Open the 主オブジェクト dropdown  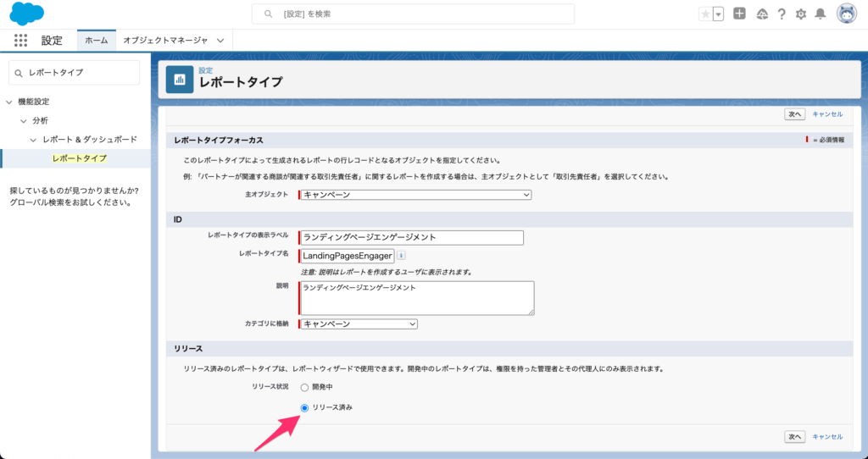415,195
